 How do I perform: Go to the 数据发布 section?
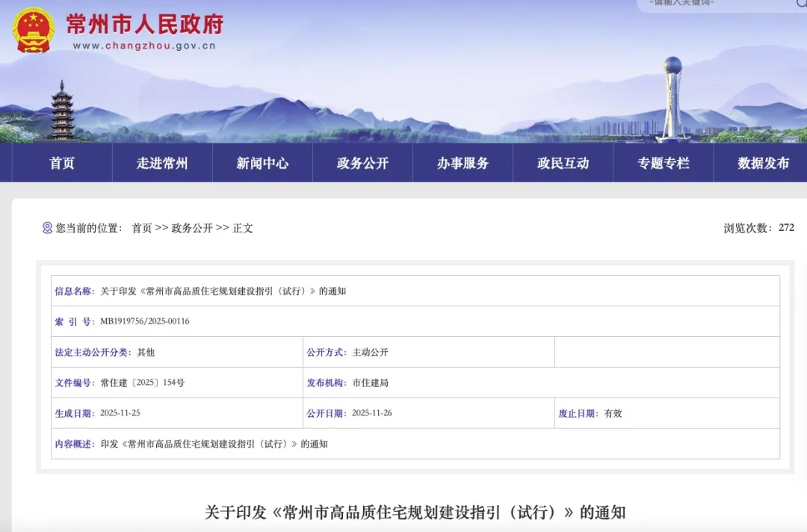(763, 163)
